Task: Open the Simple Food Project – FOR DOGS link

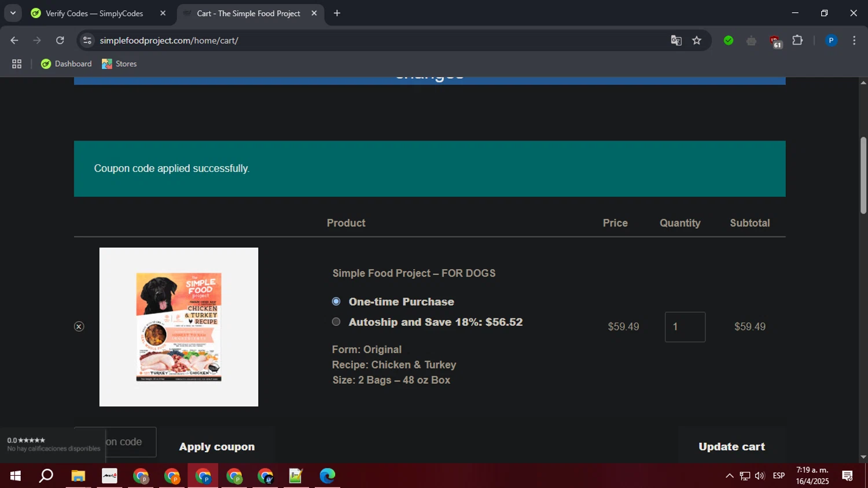Action: click(414, 273)
